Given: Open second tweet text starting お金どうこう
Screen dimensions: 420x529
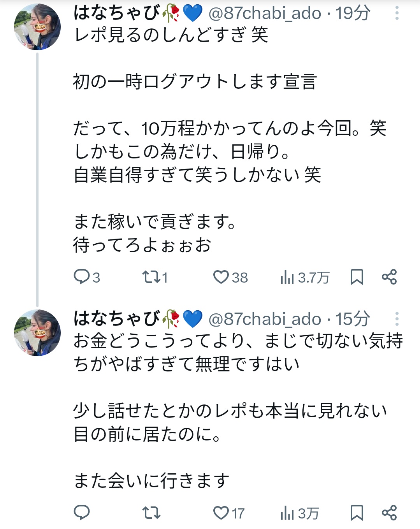Looking at the screenshot, I should tap(238, 352).
